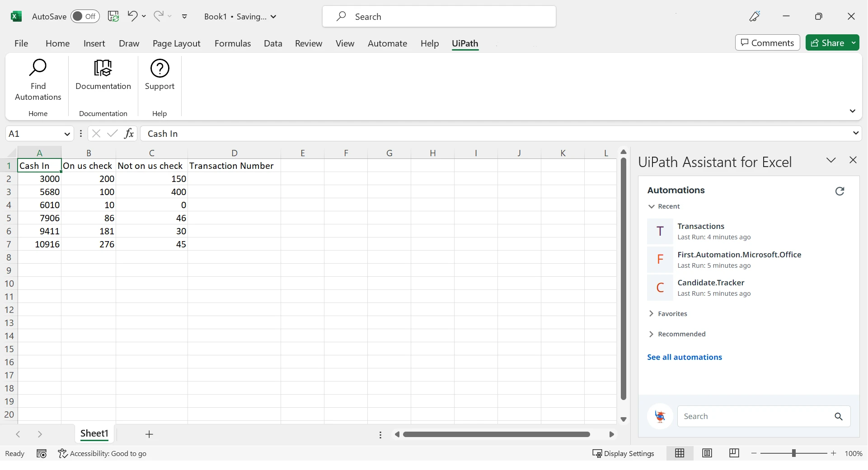Viewport: 868px width, 470px height.
Task: Open UiPath Documentation from the ribbon
Action: point(103,75)
